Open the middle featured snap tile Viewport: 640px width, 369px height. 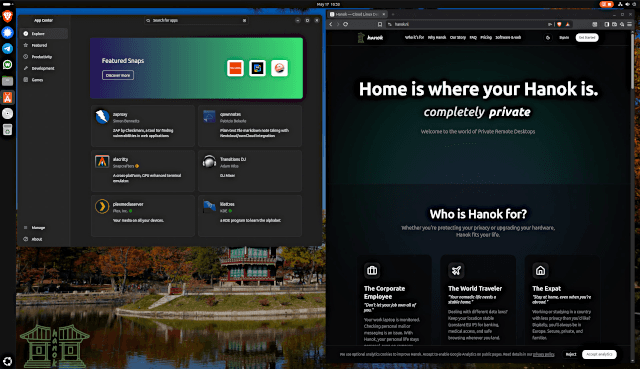click(257, 68)
